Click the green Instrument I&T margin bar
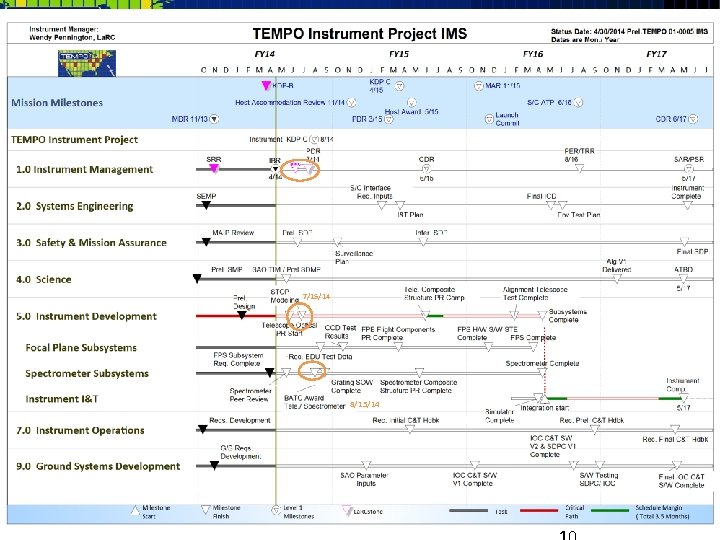The image size is (720, 540). tap(558, 398)
